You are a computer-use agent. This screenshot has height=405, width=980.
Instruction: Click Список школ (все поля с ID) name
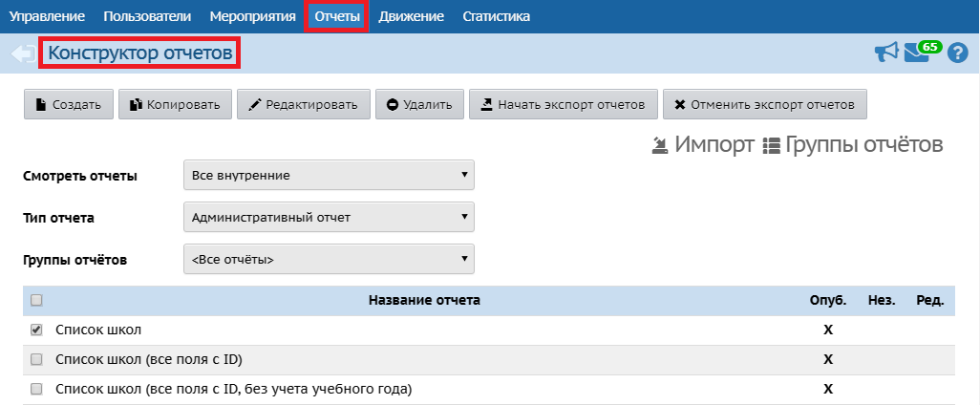149,359
